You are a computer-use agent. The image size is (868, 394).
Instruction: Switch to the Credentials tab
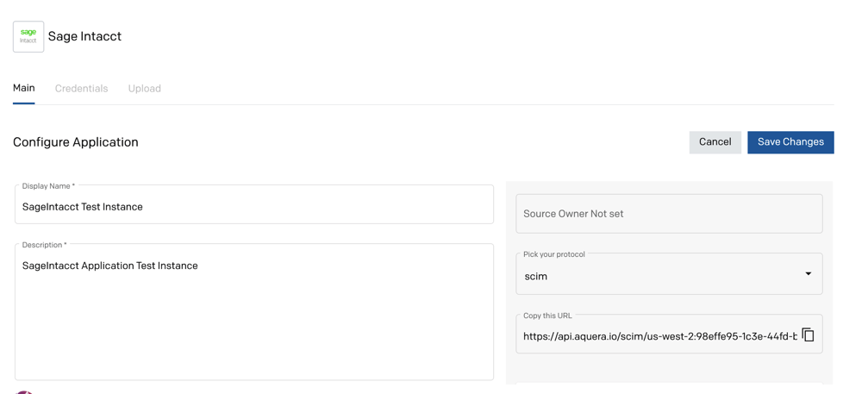[x=81, y=89]
